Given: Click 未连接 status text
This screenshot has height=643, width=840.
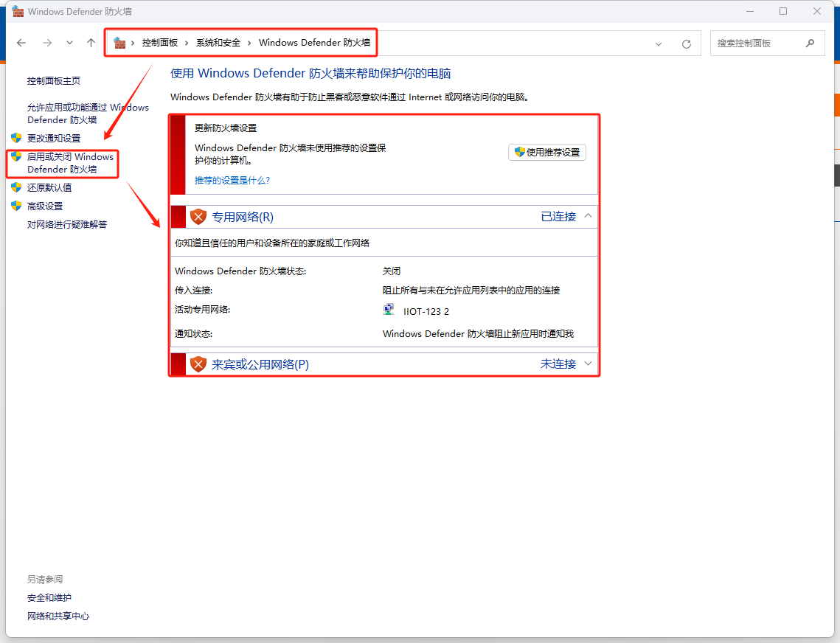Looking at the screenshot, I should [558, 364].
